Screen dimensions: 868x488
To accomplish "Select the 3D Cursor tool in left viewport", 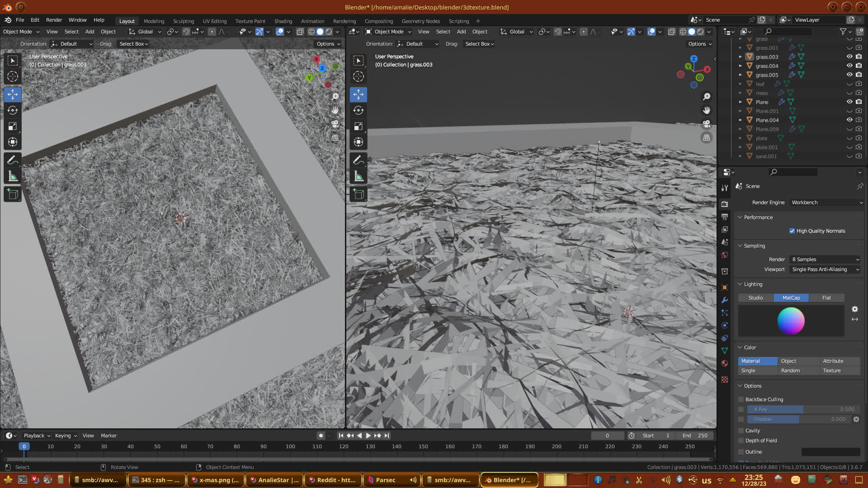I will coord(13,76).
